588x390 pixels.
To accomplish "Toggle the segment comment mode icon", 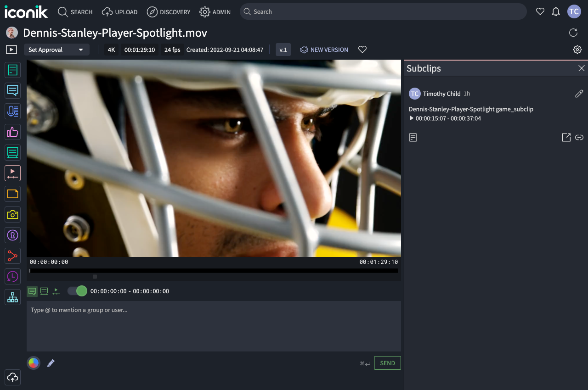I will pyautogui.click(x=44, y=290).
